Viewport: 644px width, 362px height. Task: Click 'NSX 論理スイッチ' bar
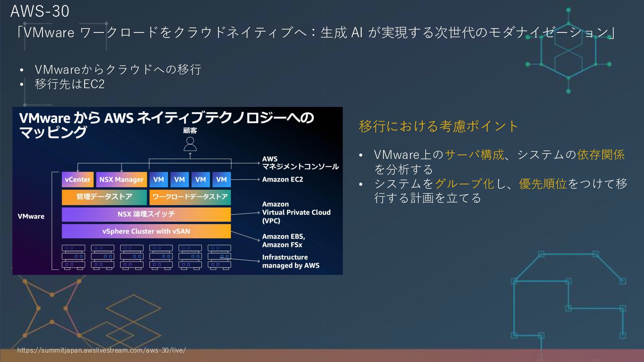[x=146, y=215]
